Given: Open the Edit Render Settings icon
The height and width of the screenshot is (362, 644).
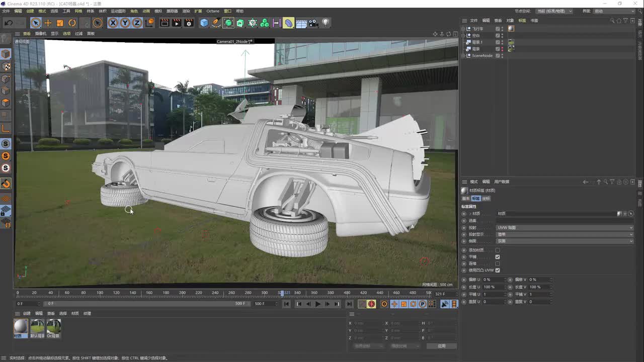Looking at the screenshot, I should [x=189, y=23].
